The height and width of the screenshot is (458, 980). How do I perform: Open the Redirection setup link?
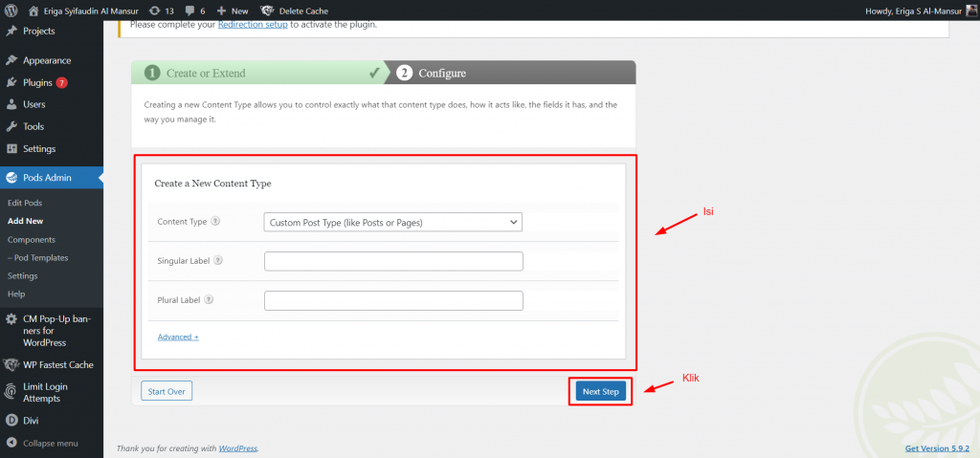click(x=253, y=25)
